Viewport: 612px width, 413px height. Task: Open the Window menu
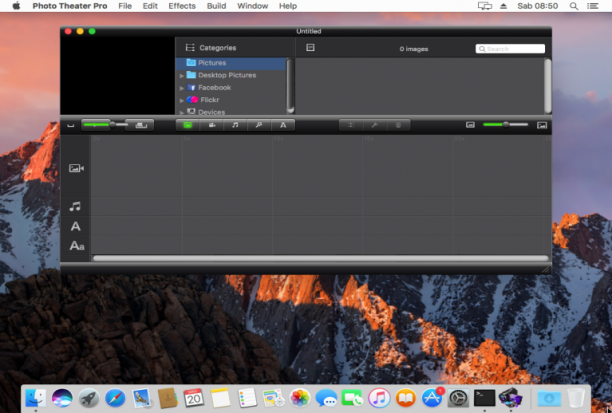pos(253,6)
